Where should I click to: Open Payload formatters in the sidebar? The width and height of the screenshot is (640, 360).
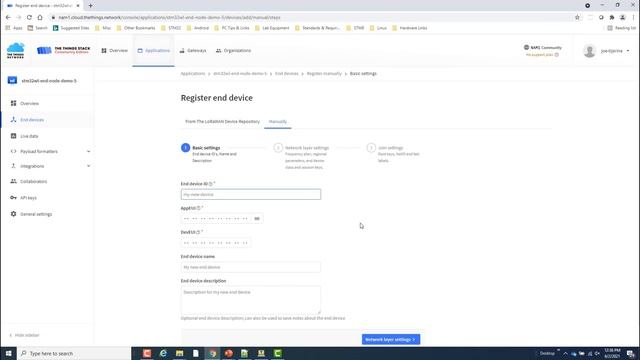39,151
